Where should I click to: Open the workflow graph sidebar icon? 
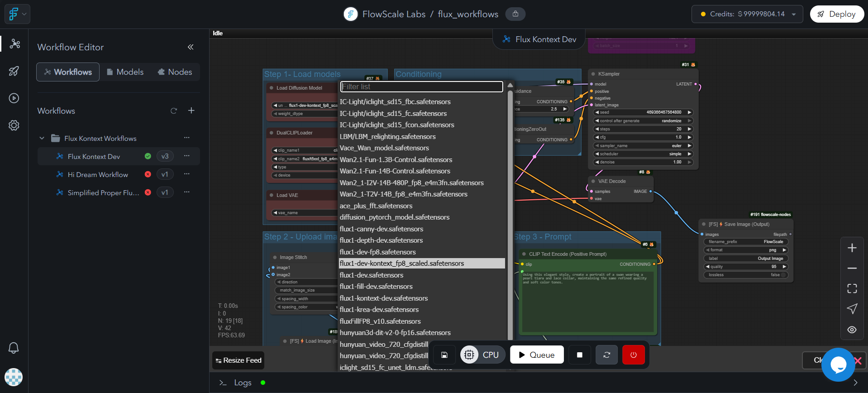[x=14, y=43]
